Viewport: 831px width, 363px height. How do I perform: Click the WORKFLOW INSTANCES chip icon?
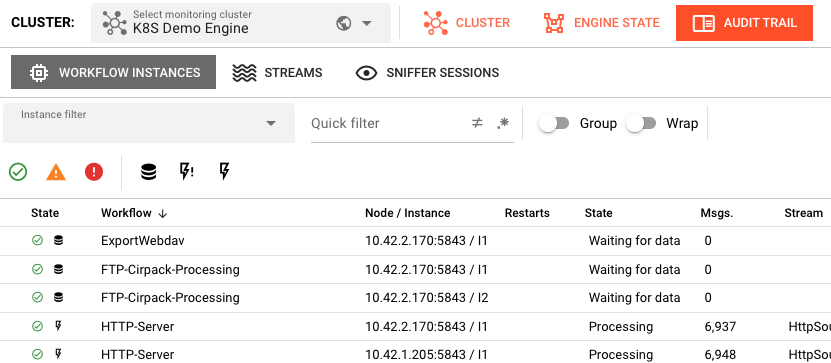click(39, 73)
